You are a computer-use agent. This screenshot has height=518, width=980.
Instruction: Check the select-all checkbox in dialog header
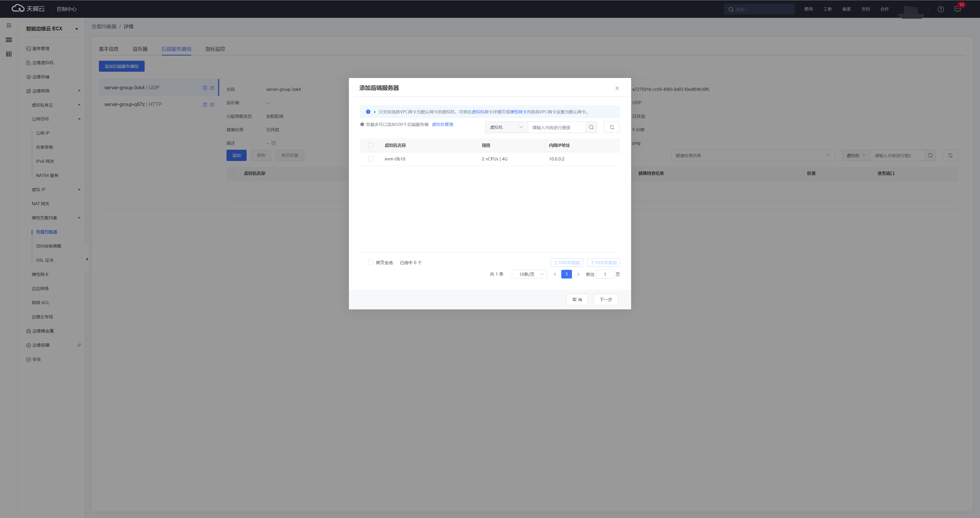(371, 145)
